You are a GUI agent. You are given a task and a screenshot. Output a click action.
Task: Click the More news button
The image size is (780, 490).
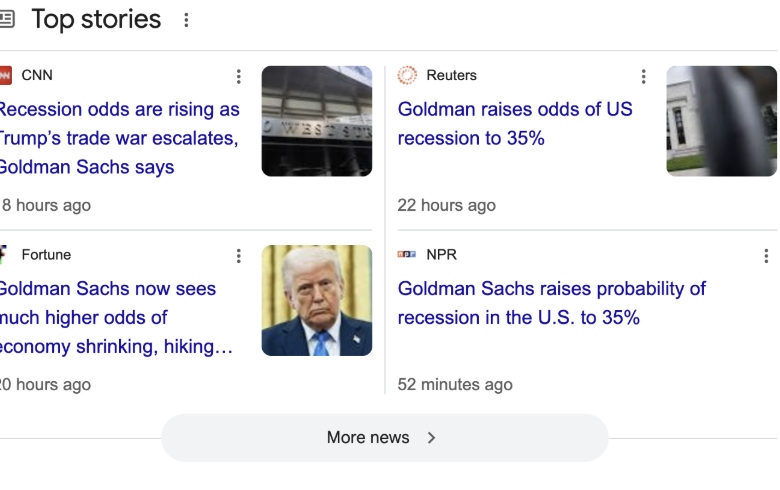385,438
